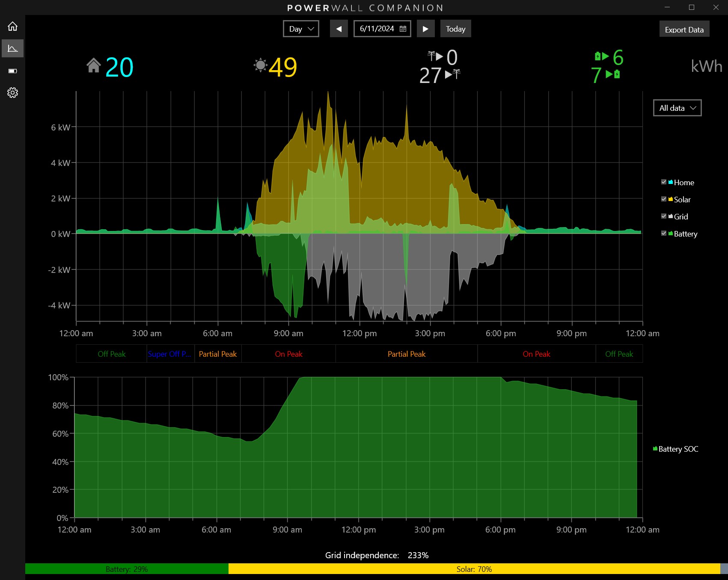The height and width of the screenshot is (580, 728).
Task: Click the Export Data button
Action: point(684,30)
